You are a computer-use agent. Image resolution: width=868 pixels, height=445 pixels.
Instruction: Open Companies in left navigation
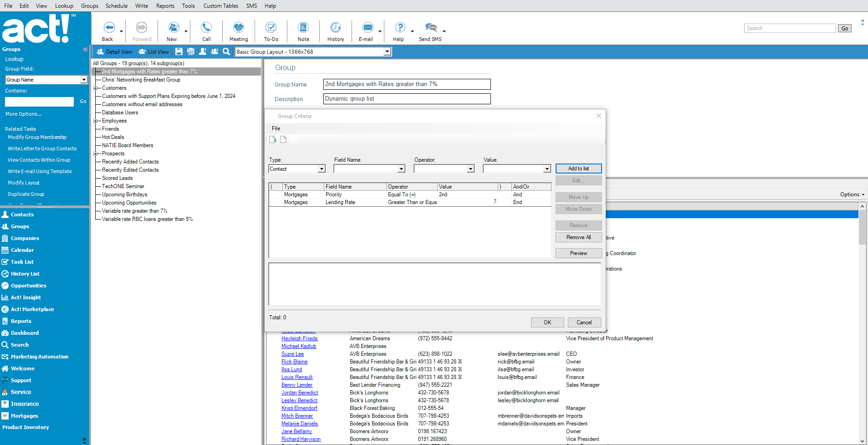(25, 238)
